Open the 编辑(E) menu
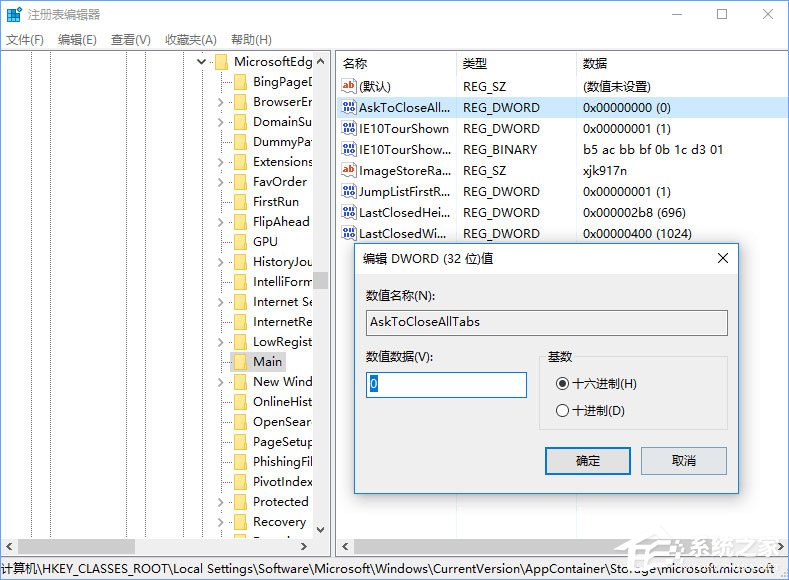The width and height of the screenshot is (789, 580). [77, 40]
